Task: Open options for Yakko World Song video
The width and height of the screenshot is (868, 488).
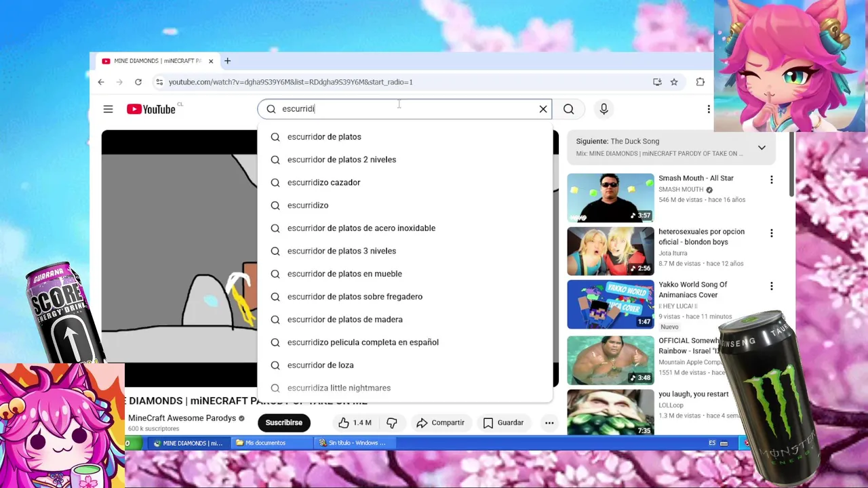Action: point(771,286)
